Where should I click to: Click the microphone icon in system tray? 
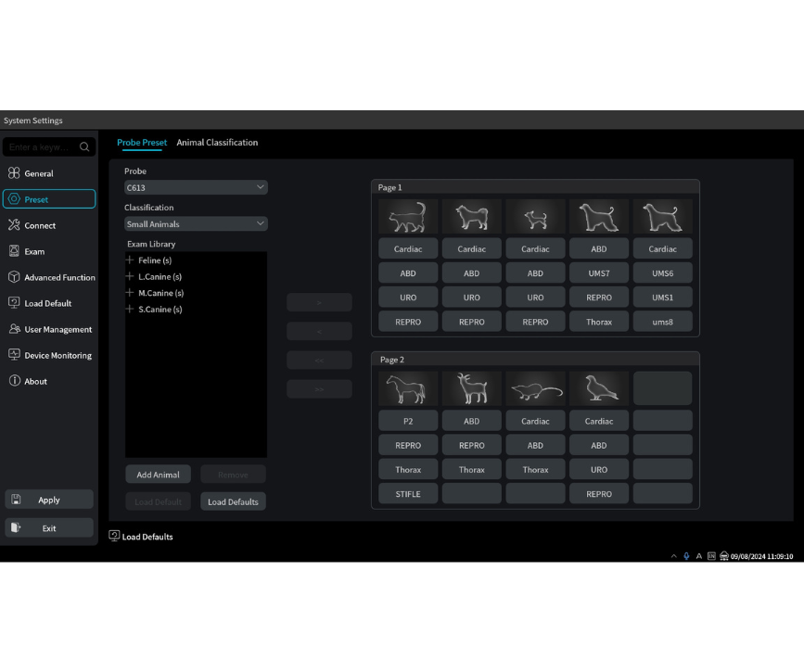pos(686,556)
